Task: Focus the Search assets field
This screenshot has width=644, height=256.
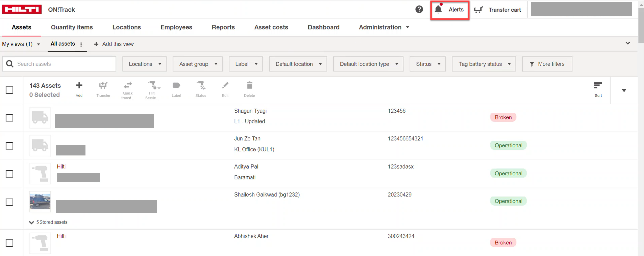Action: point(59,64)
